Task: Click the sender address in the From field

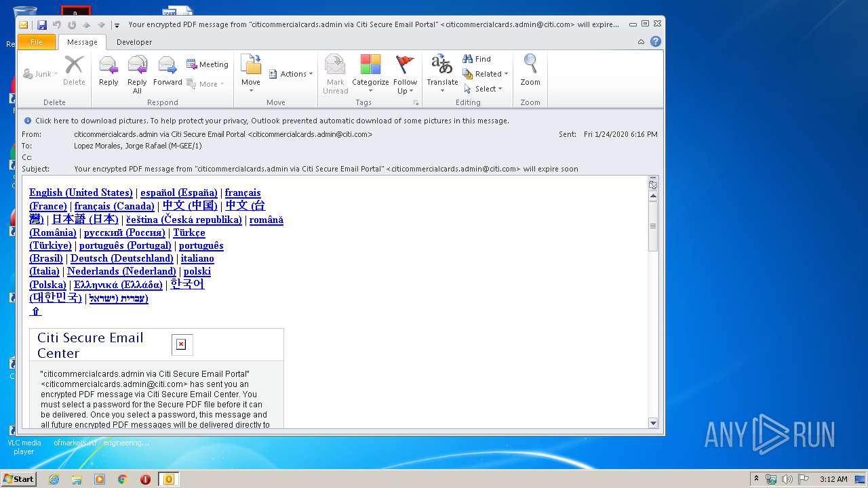Action: pyautogui.click(x=223, y=134)
